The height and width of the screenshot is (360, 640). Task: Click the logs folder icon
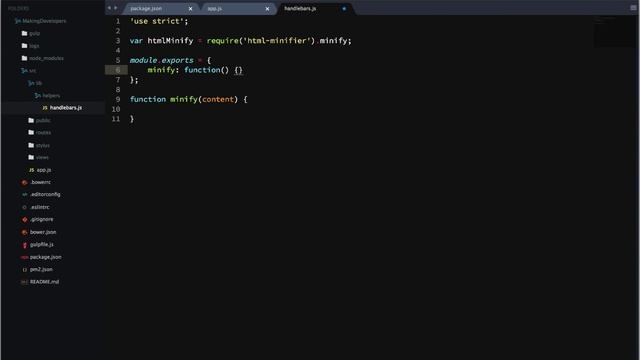coord(24,46)
